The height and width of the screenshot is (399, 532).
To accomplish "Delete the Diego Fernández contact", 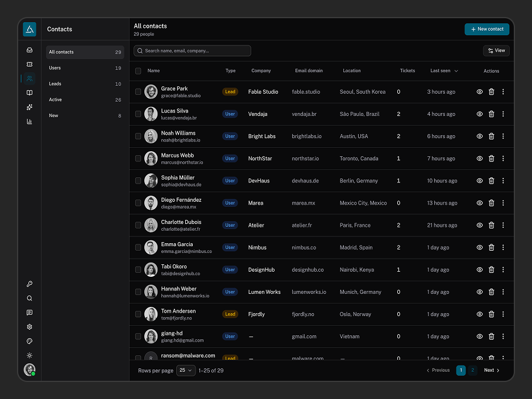I will 491,203.
